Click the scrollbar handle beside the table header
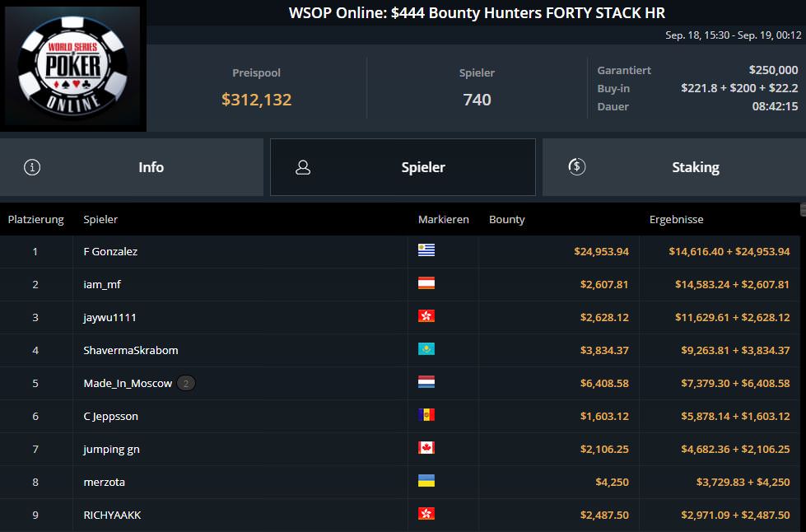 803,209
